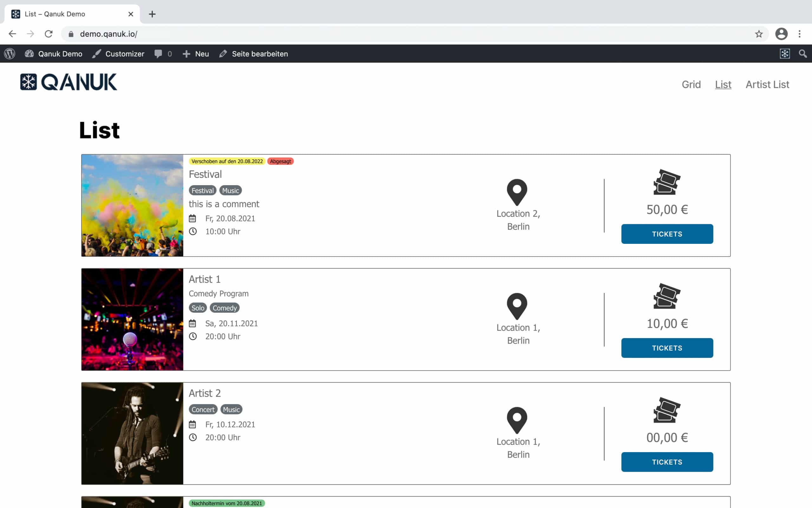Click the List page heading

(x=99, y=130)
